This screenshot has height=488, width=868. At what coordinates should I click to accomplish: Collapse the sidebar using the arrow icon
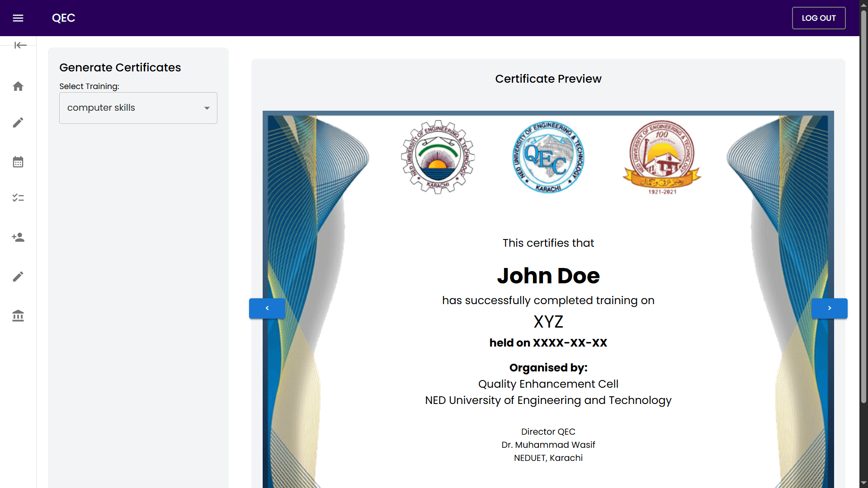pyautogui.click(x=20, y=45)
